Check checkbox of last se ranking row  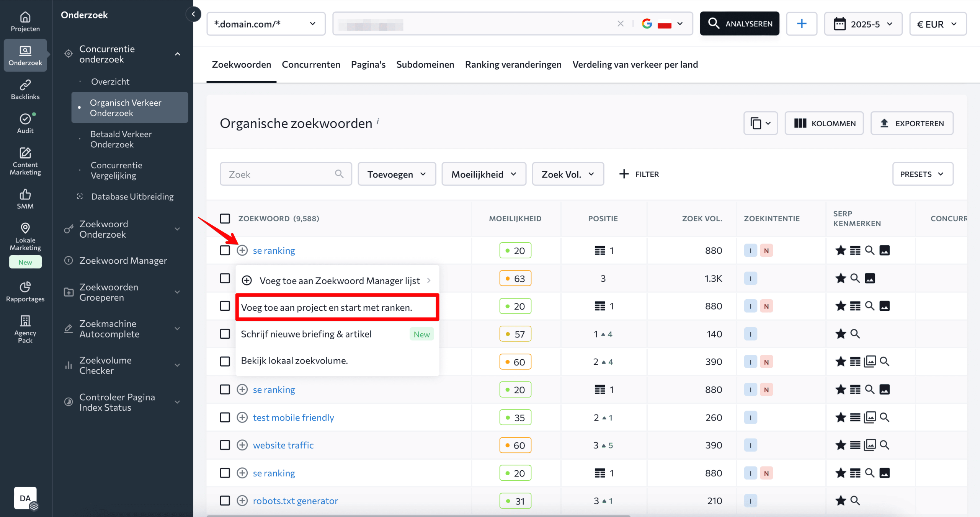point(225,473)
